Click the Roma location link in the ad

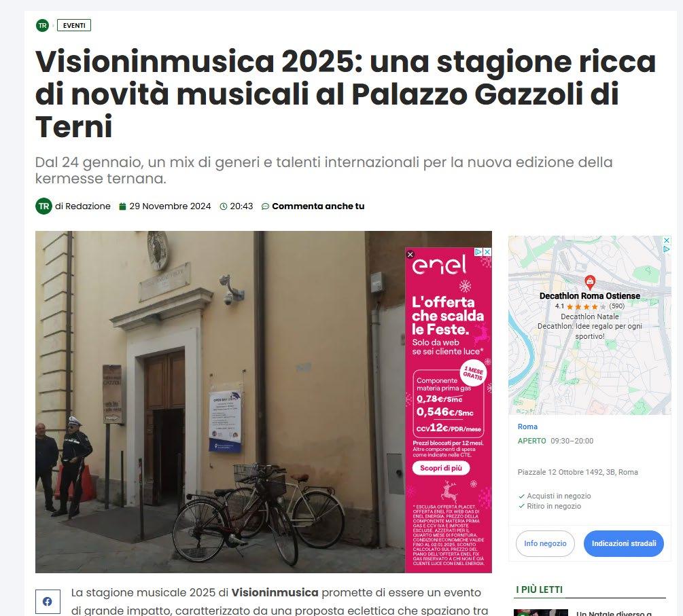[x=527, y=427]
